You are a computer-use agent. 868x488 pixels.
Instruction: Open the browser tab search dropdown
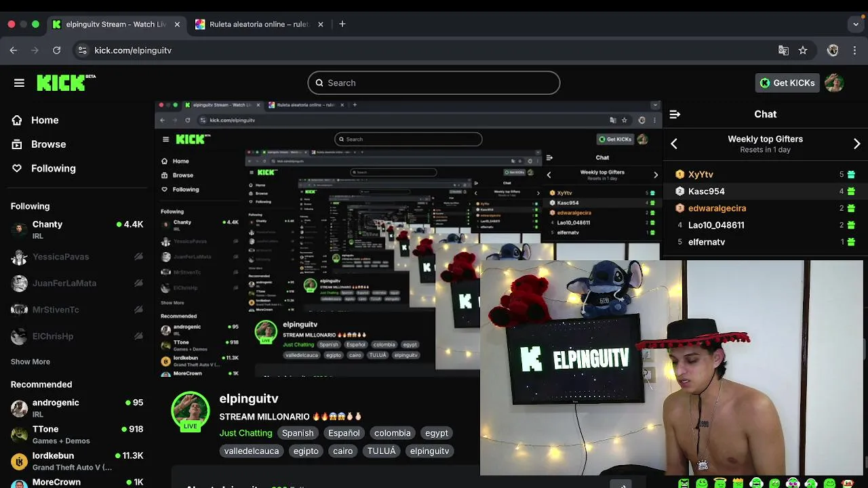point(856,24)
